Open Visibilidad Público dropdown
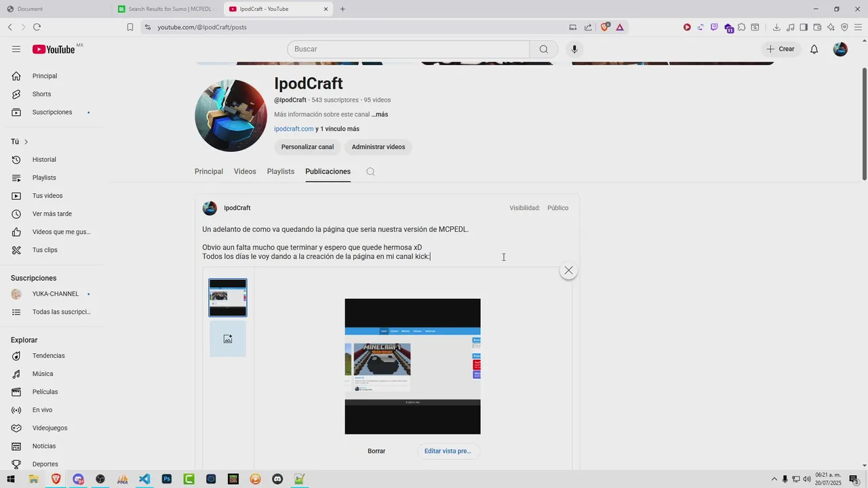The height and width of the screenshot is (488, 868). tap(557, 208)
